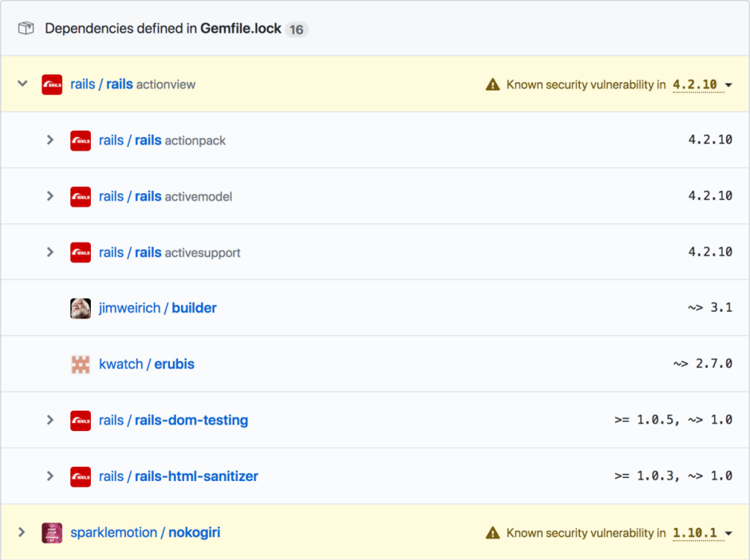
Task: Expand the rails-dom-testing dependency
Action: click(50, 419)
